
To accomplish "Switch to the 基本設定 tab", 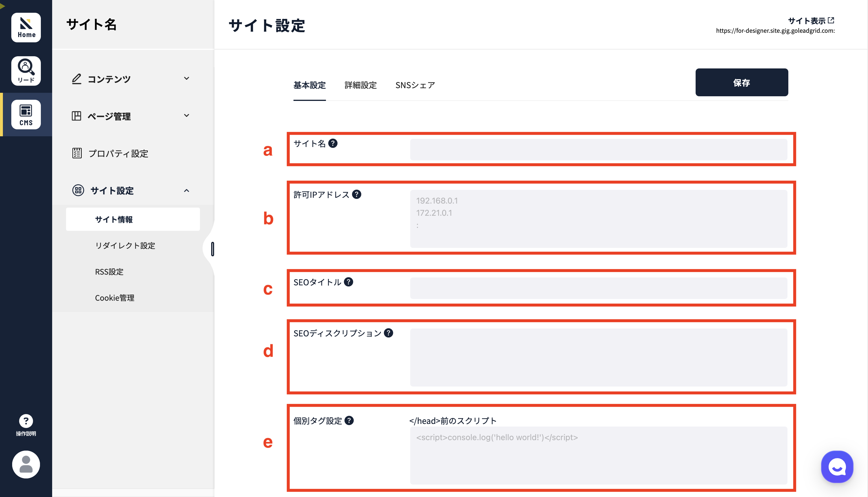I will pyautogui.click(x=310, y=85).
